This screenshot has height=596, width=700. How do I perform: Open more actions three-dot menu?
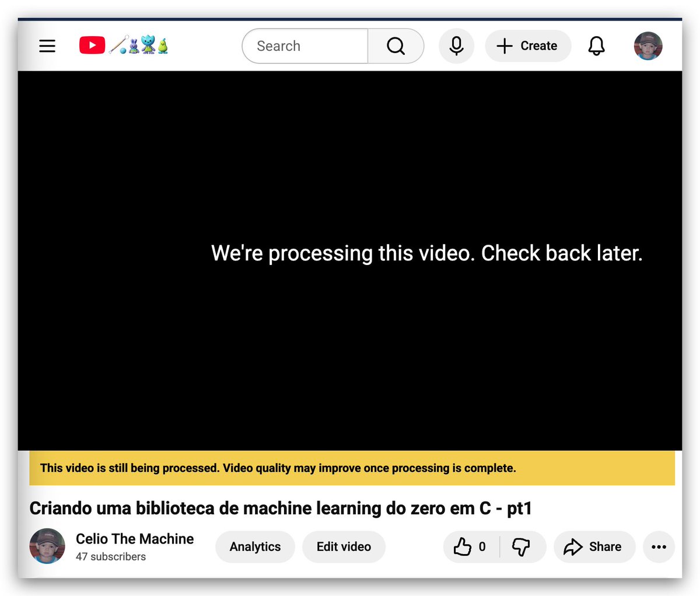[659, 547]
